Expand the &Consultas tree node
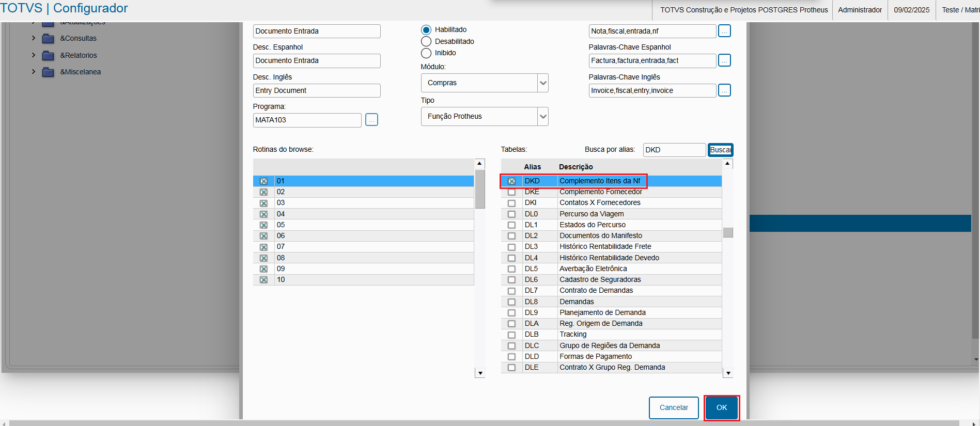The width and height of the screenshot is (980, 426). pos(34,38)
